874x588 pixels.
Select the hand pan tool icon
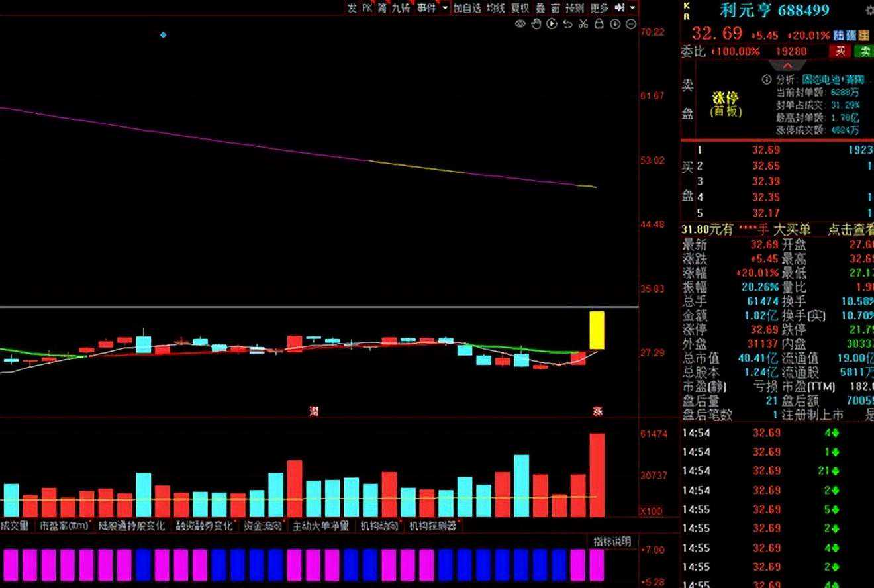click(536, 24)
